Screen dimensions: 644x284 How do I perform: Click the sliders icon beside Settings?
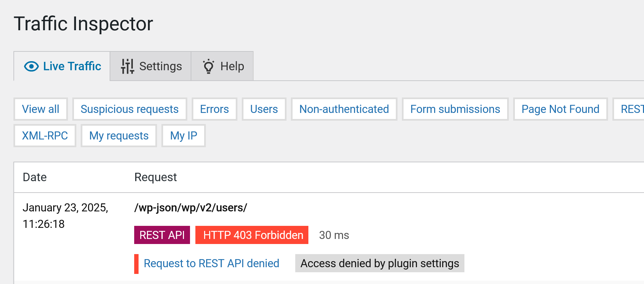coord(127,67)
